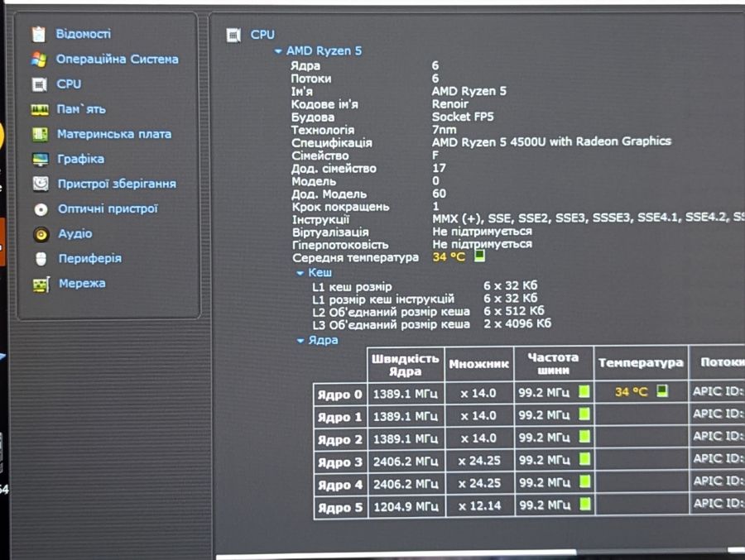745x560 pixels.
Task: Click the green indicator beside Середня температура
Action: [x=479, y=256]
